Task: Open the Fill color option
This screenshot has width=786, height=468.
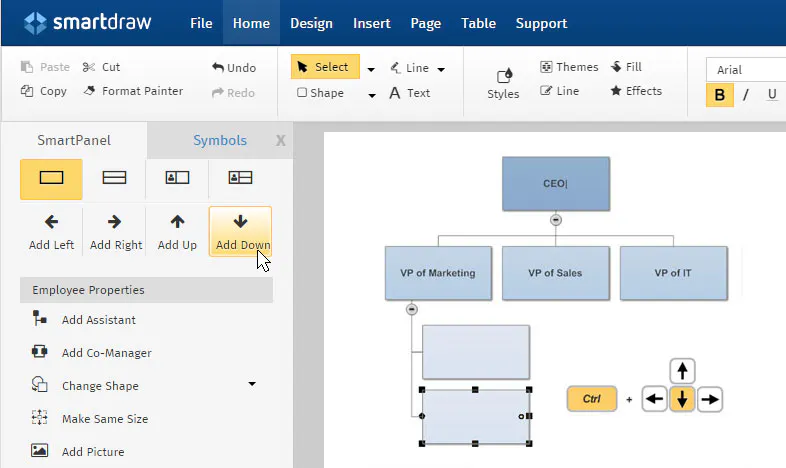Action: pyautogui.click(x=626, y=67)
